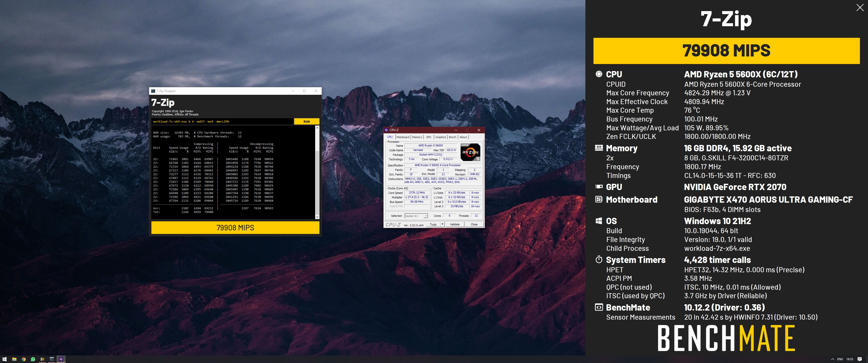868x363 pixels.
Task: Click the ENG language indicator
Action: [840, 359]
